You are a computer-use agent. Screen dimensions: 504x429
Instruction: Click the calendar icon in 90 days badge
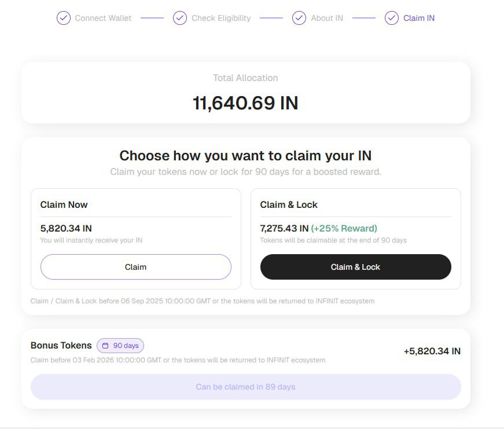105,346
